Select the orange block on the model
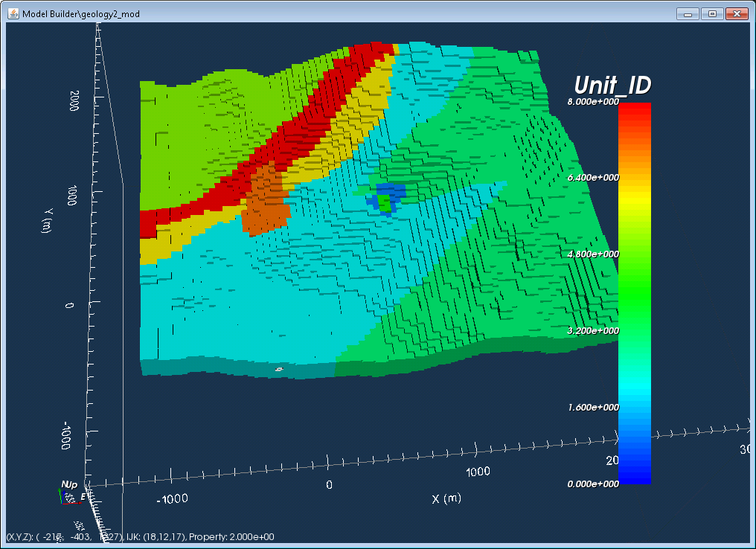 (x=266, y=202)
